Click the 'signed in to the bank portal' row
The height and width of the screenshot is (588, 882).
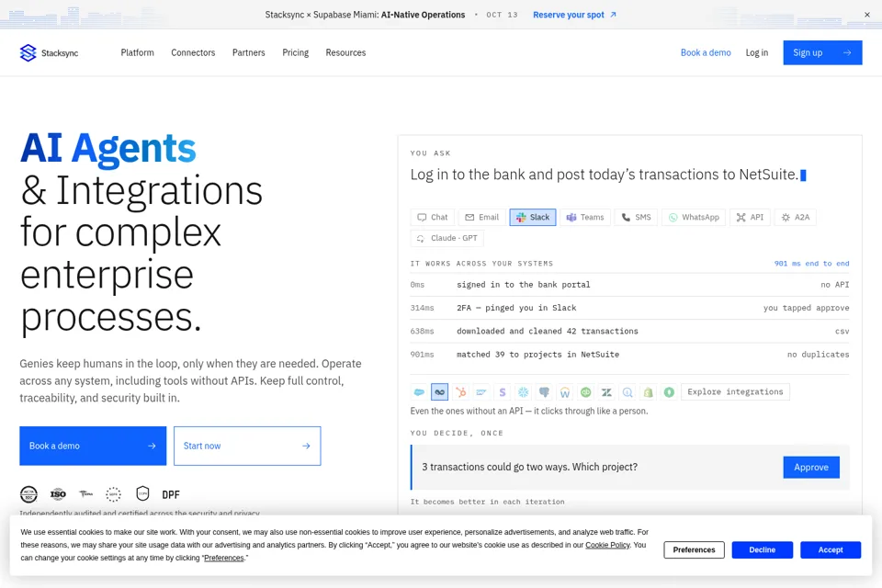(629, 285)
